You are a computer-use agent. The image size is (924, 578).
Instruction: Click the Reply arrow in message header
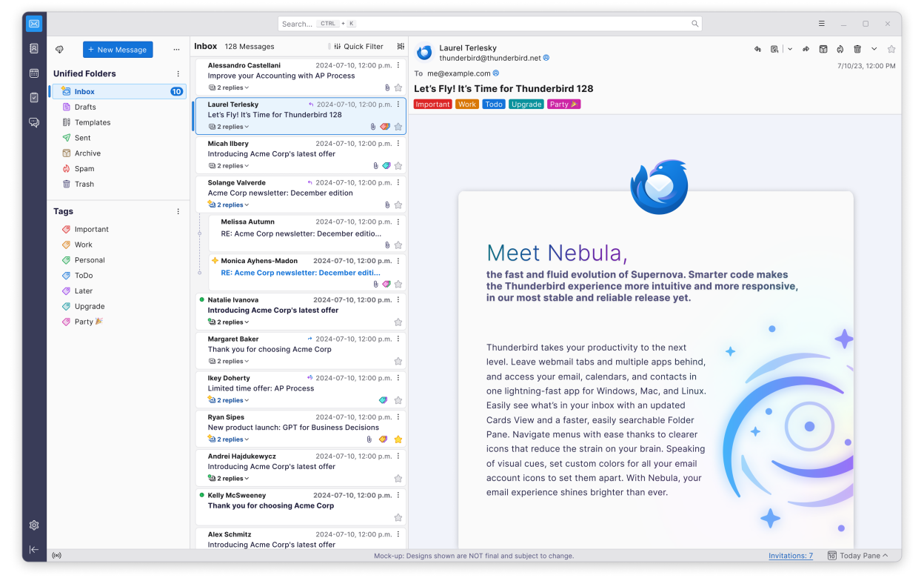757,49
